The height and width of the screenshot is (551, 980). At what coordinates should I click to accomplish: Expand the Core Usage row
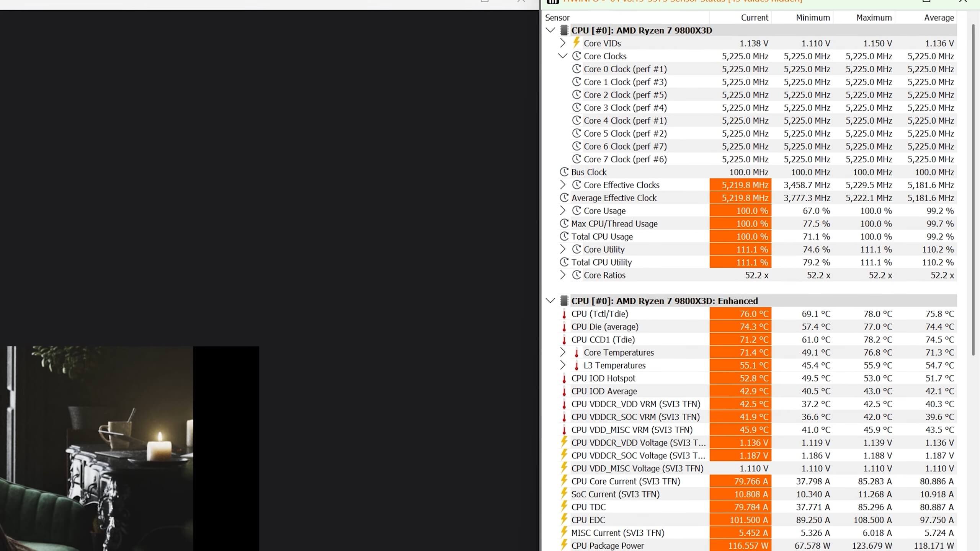562,210
